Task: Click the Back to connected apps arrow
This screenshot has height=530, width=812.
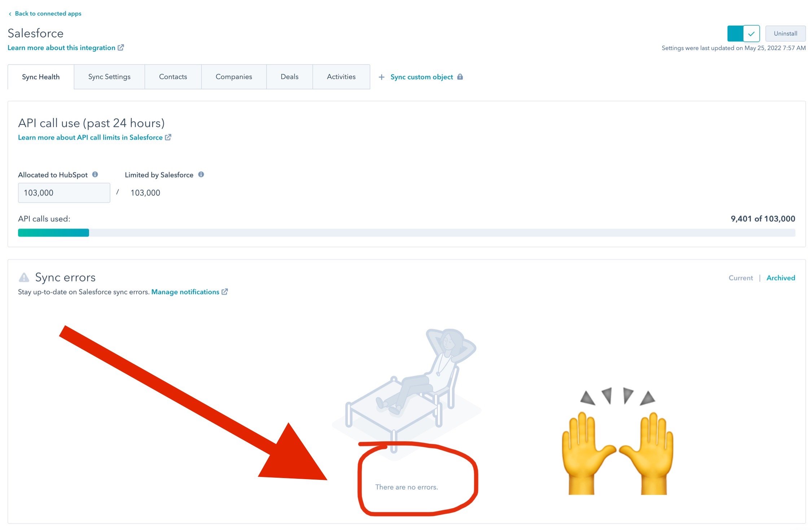Action: (x=10, y=13)
